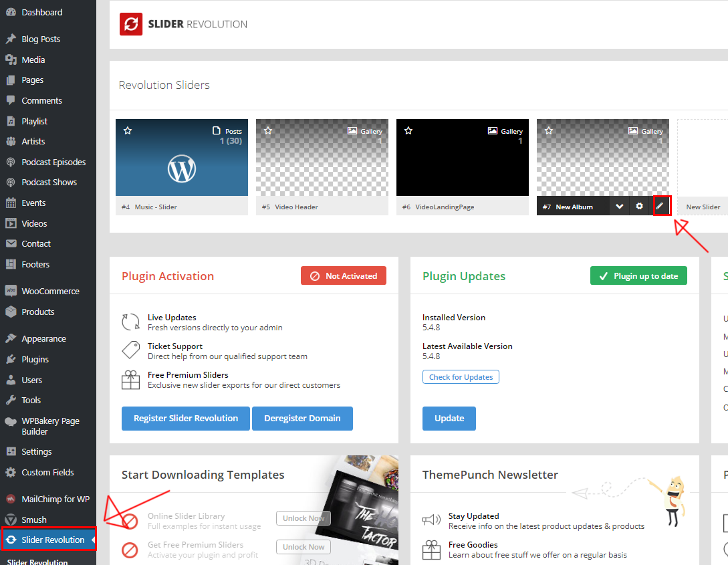Open the Music - Slider thumbnail

182,157
